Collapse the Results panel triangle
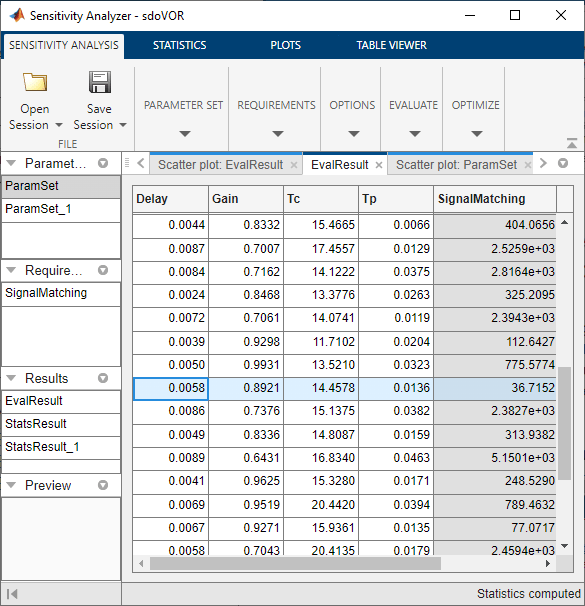This screenshot has height=606, width=585. click(11, 378)
